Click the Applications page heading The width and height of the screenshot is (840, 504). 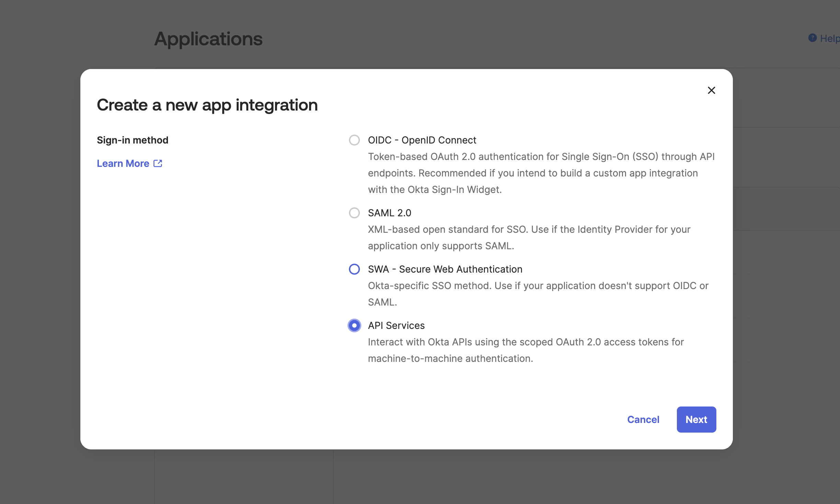click(208, 39)
